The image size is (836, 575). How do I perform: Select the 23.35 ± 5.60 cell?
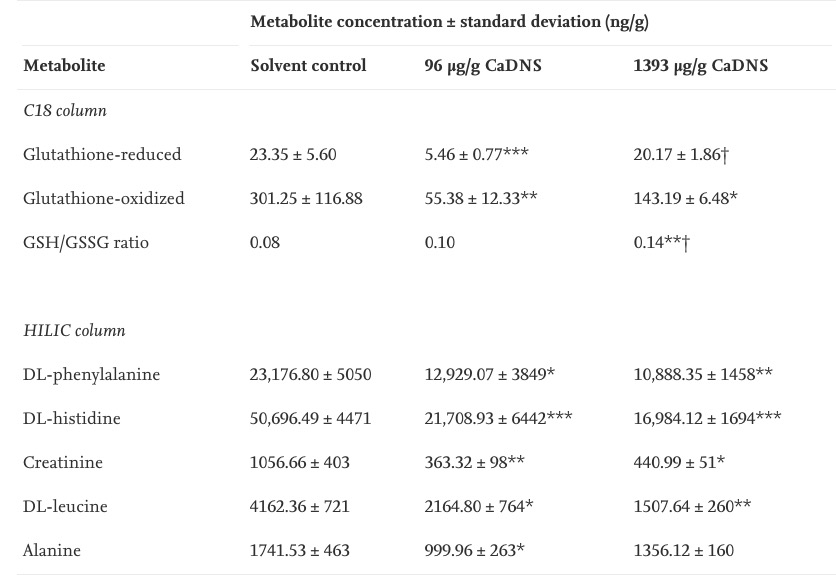pyautogui.click(x=293, y=155)
